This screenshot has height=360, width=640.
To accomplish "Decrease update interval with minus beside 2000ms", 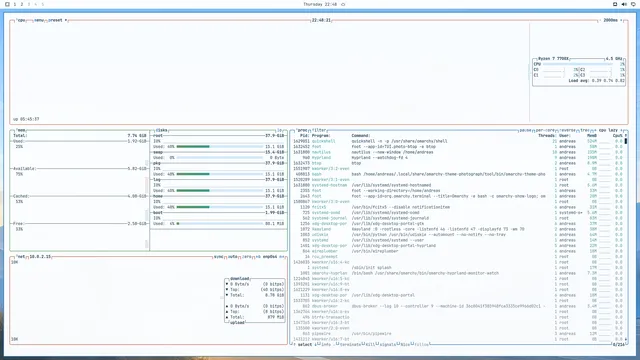I will point(600,20).
